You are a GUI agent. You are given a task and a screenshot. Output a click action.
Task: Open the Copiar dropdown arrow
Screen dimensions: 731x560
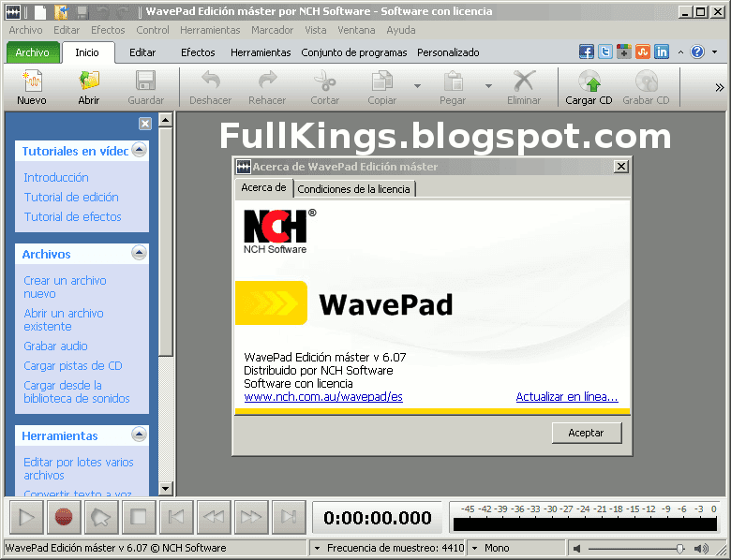point(417,86)
